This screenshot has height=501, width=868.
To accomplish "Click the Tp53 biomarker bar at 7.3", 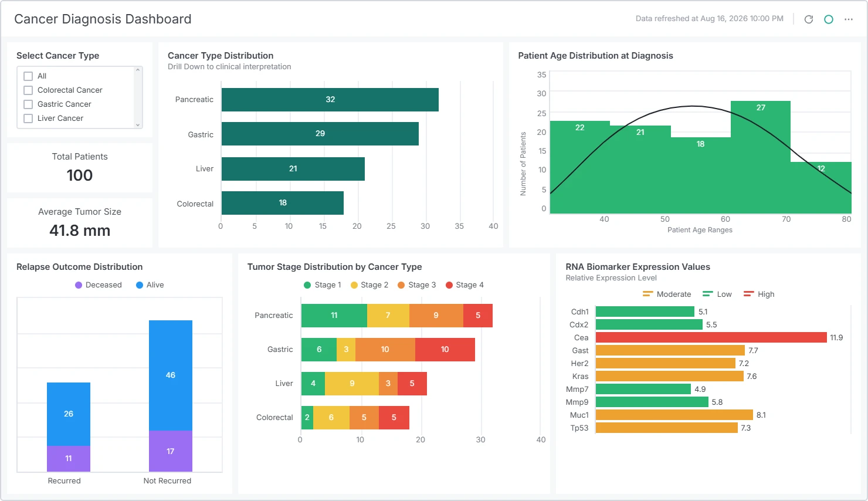I will pyautogui.click(x=667, y=428).
